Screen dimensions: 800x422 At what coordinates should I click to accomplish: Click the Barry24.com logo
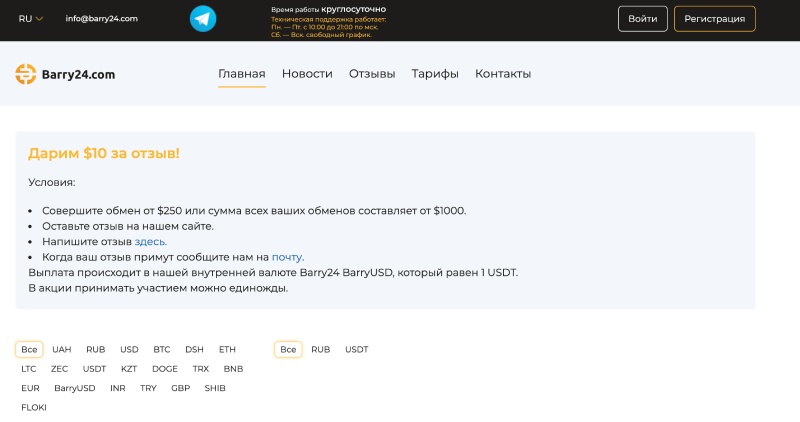[66, 74]
